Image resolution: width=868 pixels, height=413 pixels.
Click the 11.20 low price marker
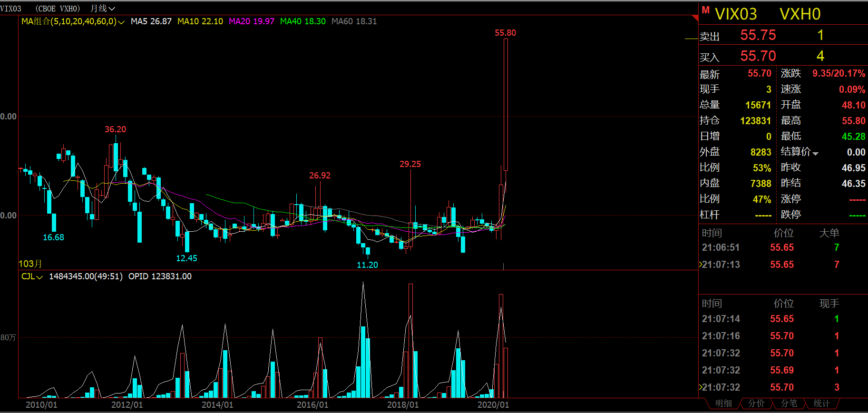click(x=367, y=265)
